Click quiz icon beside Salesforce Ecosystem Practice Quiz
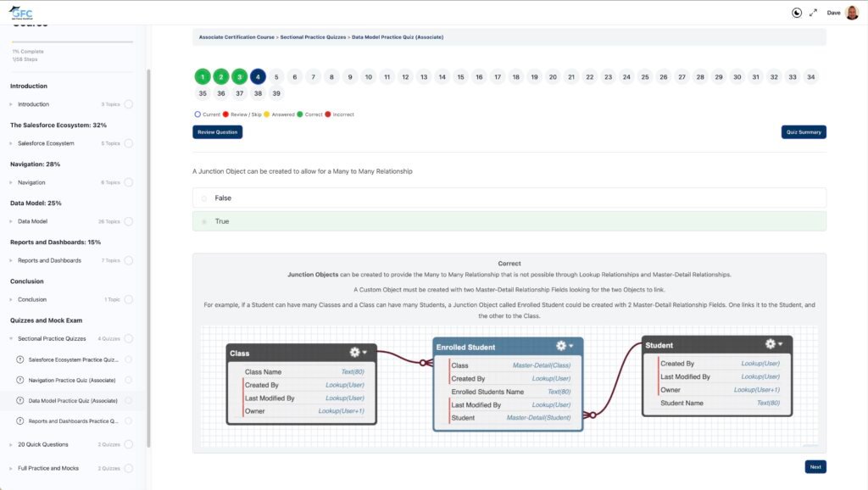This screenshot has height=490, width=868. tap(20, 359)
